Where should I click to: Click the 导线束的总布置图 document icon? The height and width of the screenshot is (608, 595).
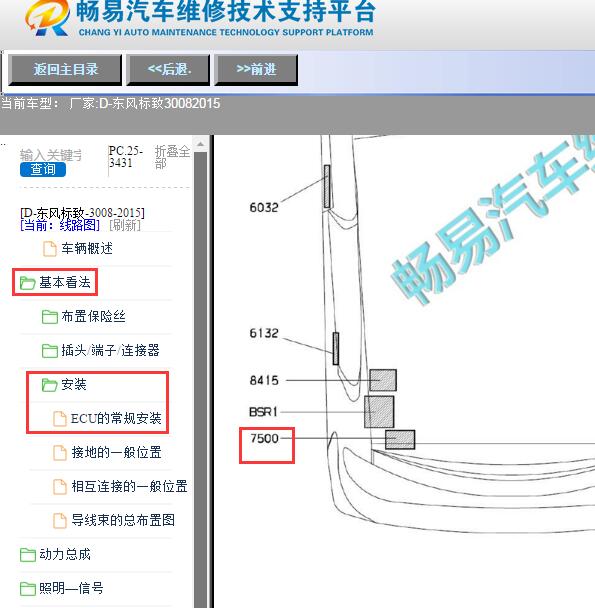pos(60,521)
